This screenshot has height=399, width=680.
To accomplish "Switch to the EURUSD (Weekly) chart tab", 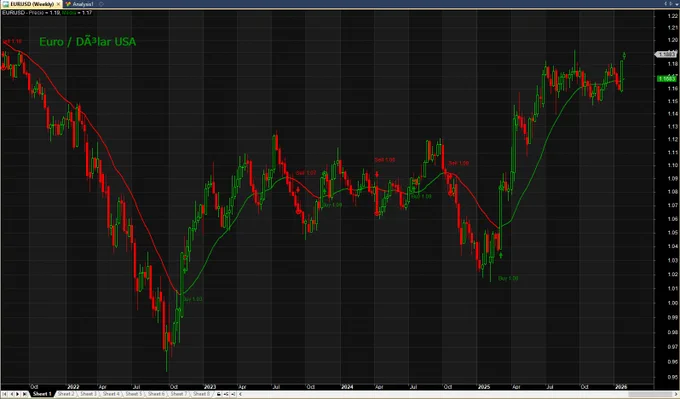I will [32, 4].
